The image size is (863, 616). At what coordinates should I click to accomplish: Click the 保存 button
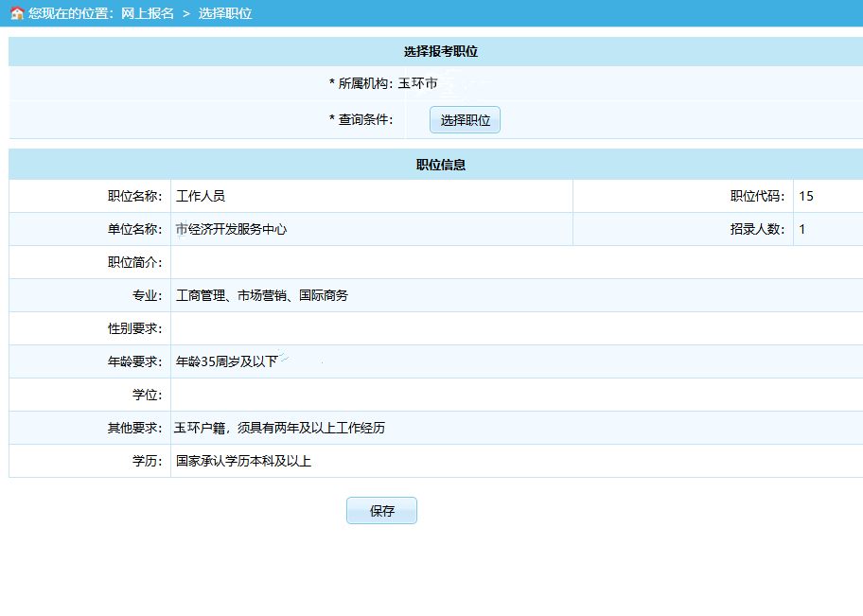tap(381, 511)
